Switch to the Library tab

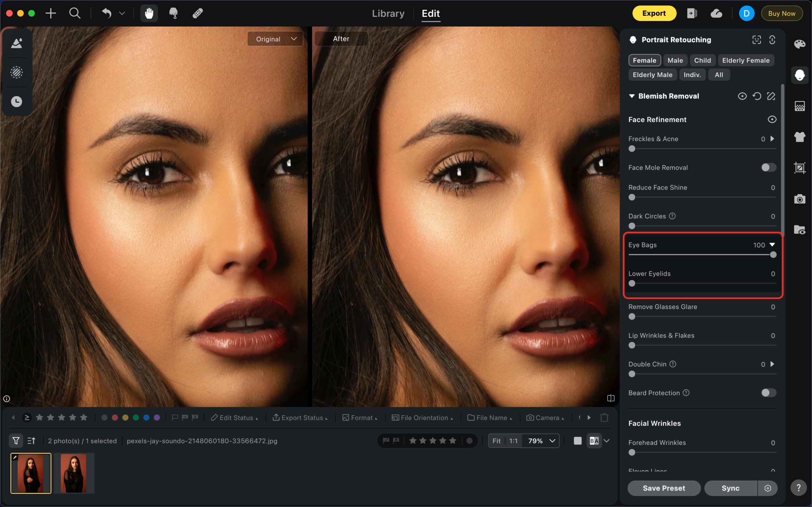[x=388, y=13]
